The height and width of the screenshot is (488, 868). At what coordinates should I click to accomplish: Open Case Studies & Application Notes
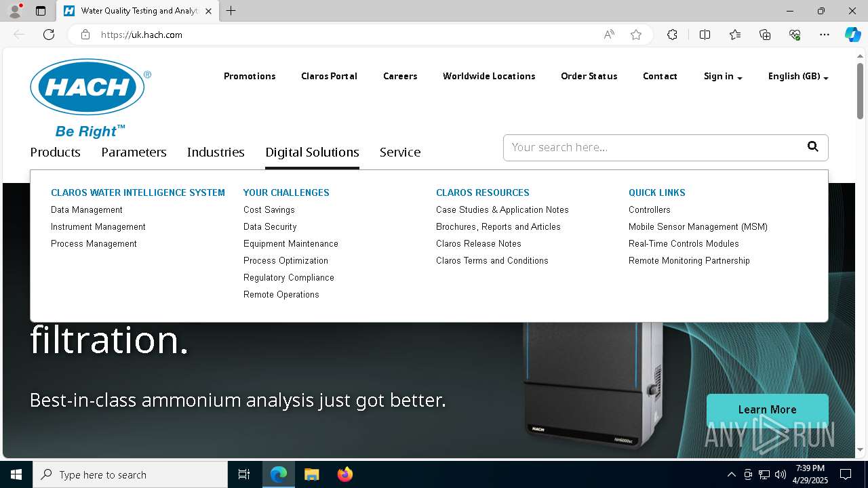[x=502, y=210]
